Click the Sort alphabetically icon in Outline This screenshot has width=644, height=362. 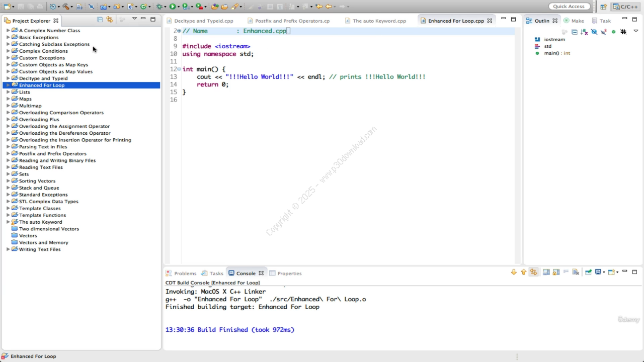pos(584,32)
